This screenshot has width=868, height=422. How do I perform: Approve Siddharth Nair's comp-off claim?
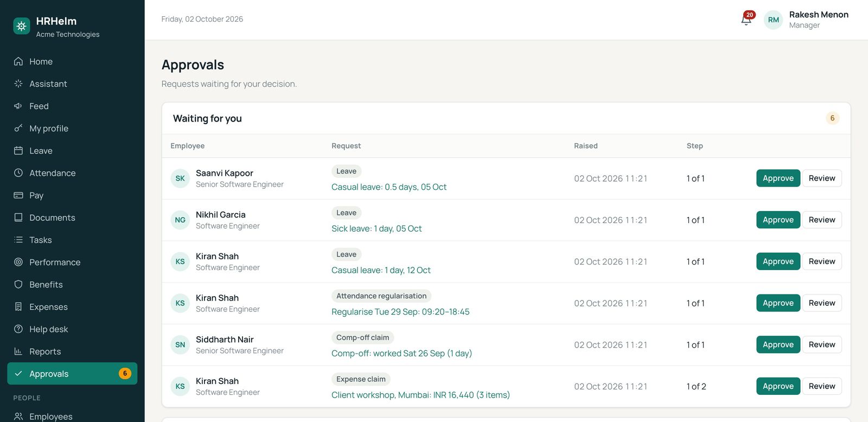pos(778,344)
